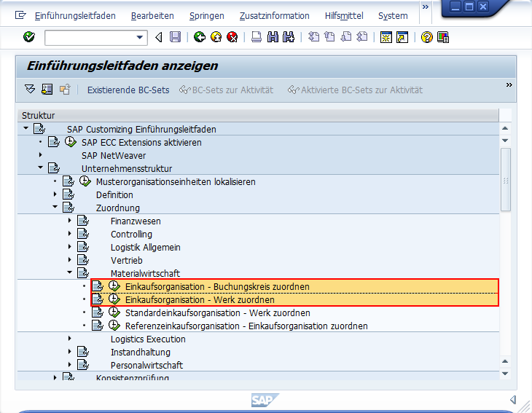Viewport: 532px width, 413px height.
Task: Expand the Personalwirtschaft node
Action: coord(69,364)
